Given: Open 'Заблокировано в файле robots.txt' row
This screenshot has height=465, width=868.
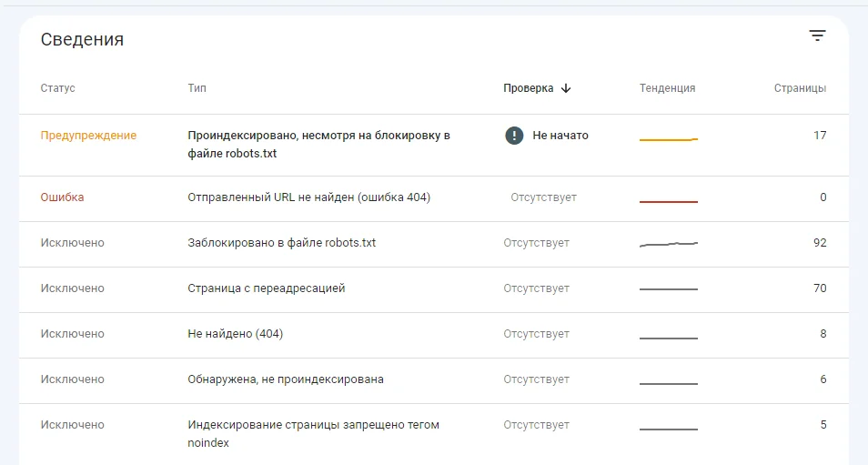Looking at the screenshot, I should 281,243.
